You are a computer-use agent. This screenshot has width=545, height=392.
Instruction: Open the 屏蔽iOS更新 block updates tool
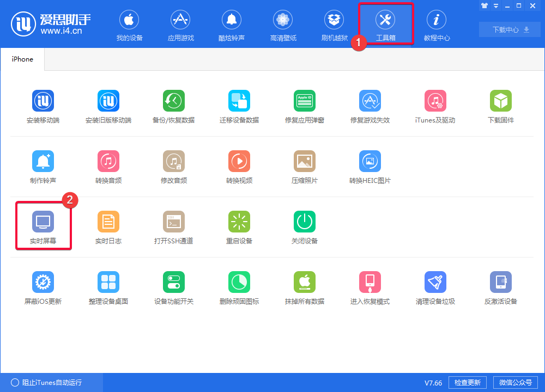tap(43, 287)
